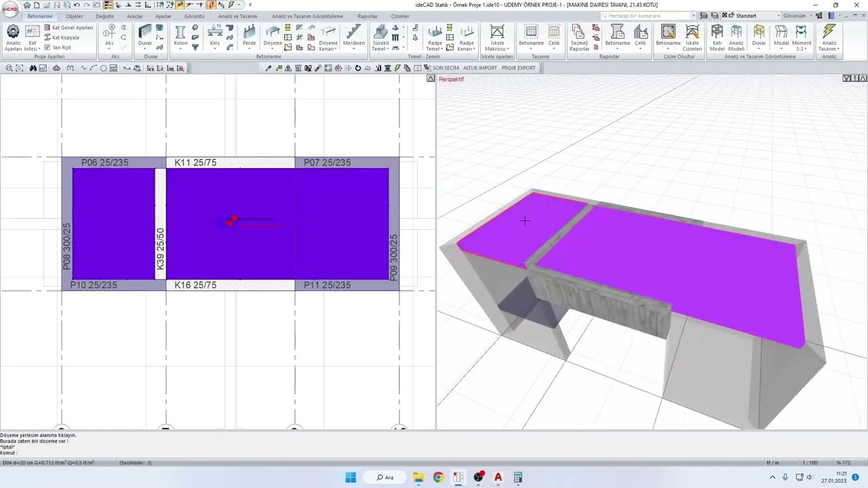Select the Duvar wall tool

(145, 37)
